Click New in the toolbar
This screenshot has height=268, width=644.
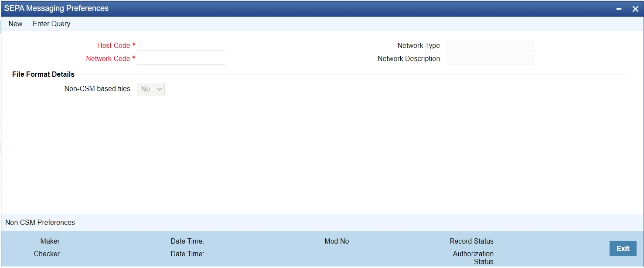tap(15, 24)
